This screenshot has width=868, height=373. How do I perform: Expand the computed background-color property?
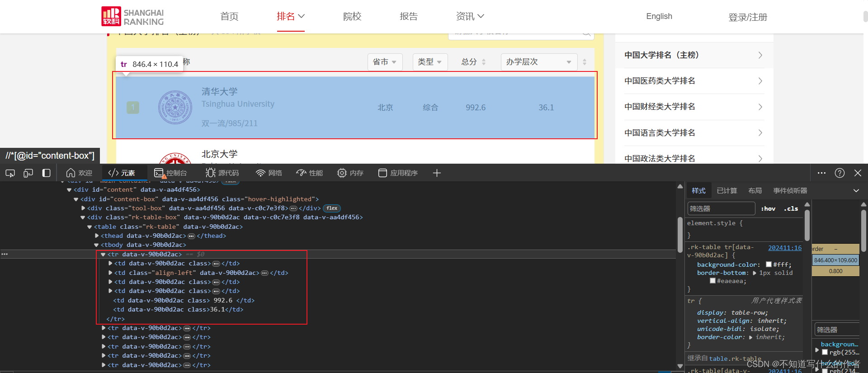pyautogui.click(x=817, y=350)
